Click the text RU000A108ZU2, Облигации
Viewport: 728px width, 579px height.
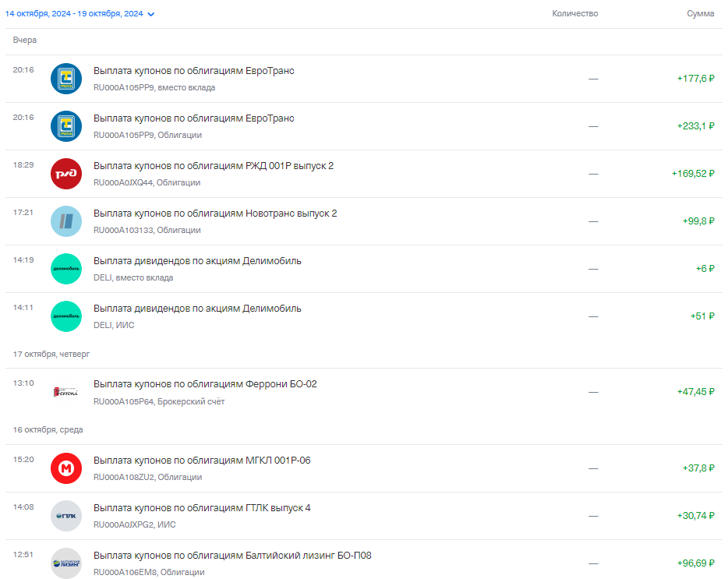tap(147, 478)
